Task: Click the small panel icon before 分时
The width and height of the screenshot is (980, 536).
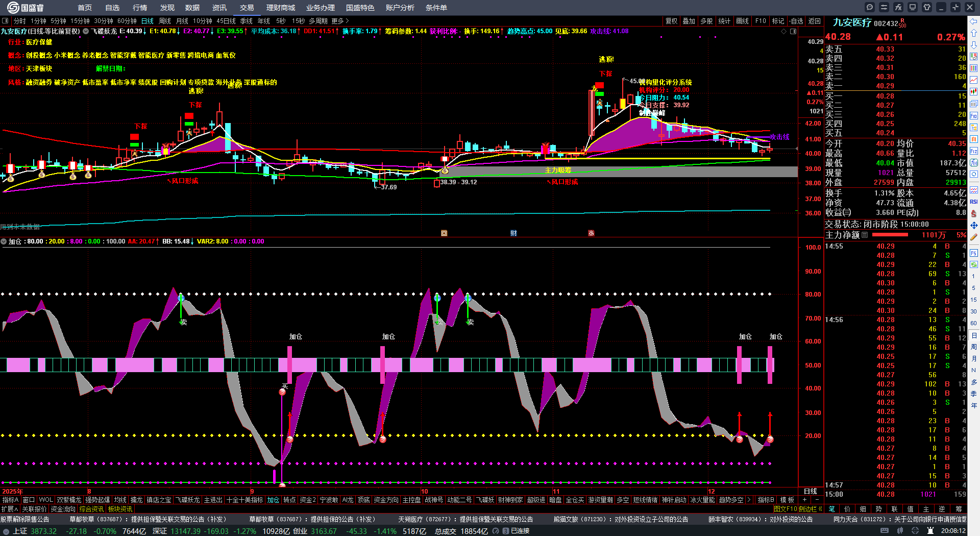Action: (x=5, y=21)
